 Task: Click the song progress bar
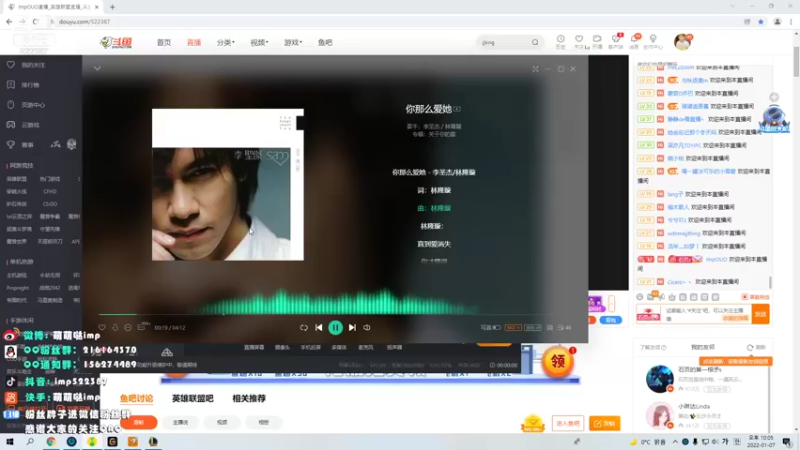(x=324, y=314)
